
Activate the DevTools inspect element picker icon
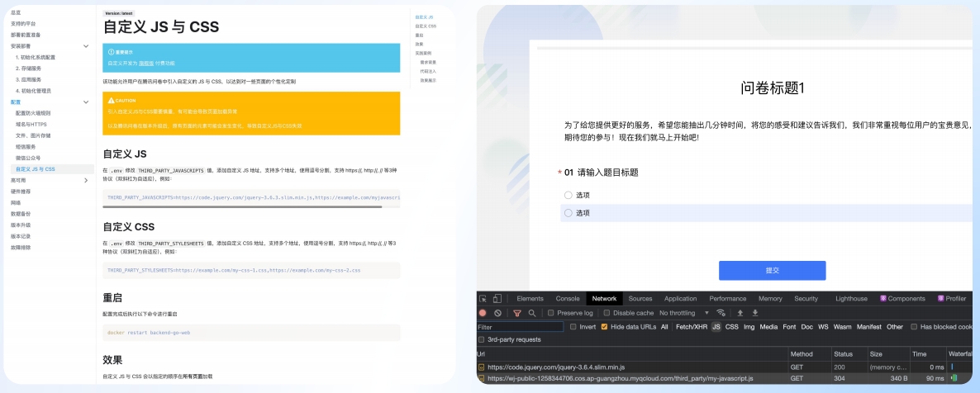tap(483, 299)
